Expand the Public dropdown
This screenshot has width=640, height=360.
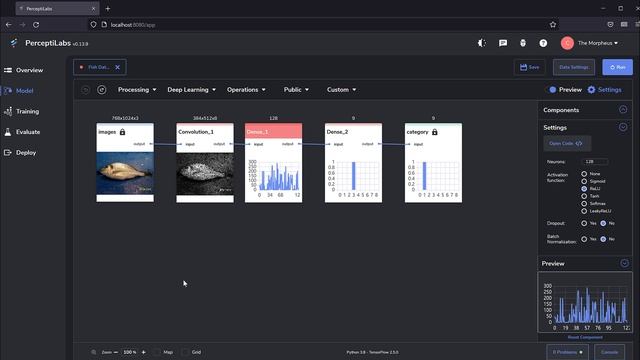tap(296, 90)
